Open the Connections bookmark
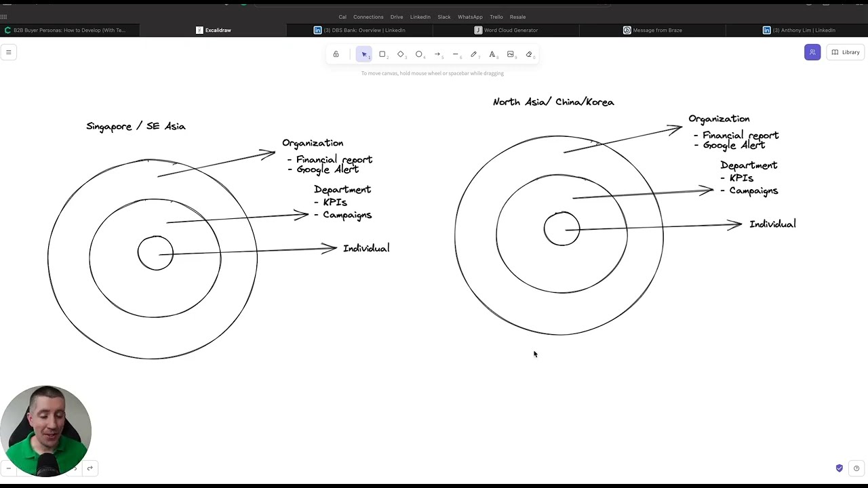The height and width of the screenshot is (488, 868). pos(368,17)
